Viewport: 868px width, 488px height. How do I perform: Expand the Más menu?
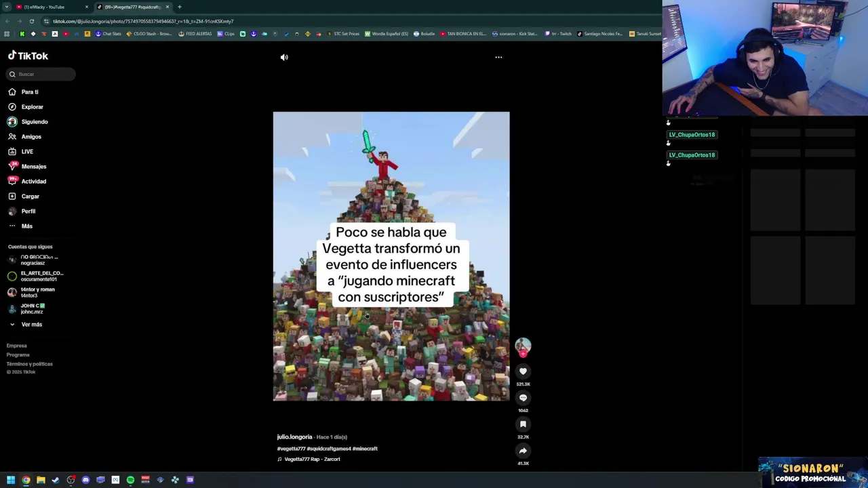[20, 226]
